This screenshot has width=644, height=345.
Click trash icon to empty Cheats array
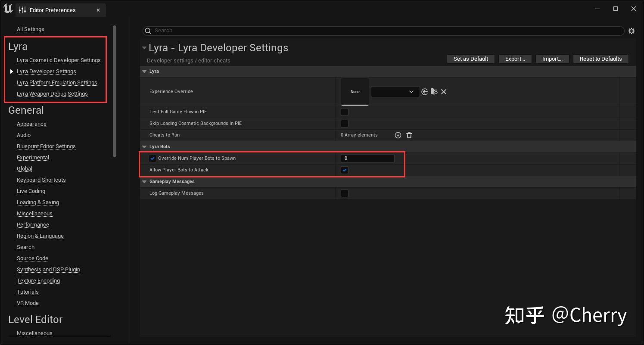coord(409,135)
